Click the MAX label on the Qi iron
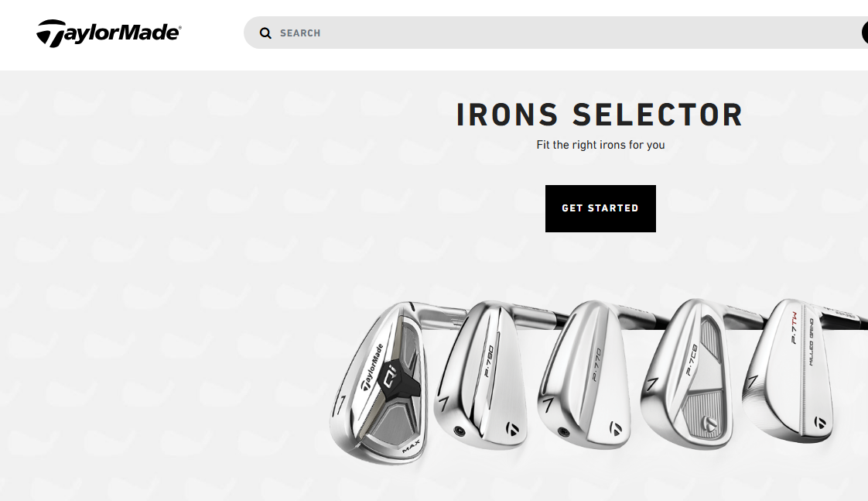This screenshot has width=868, height=501. (410, 447)
